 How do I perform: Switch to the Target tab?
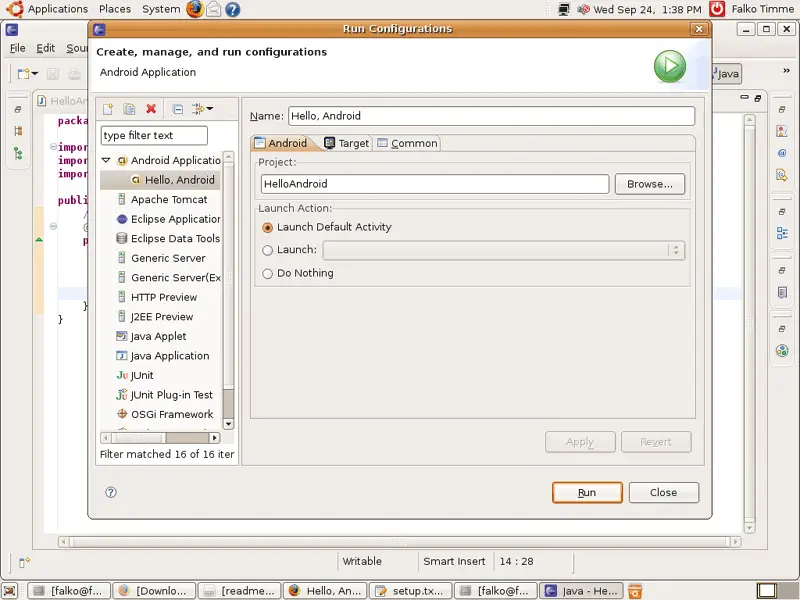(x=347, y=143)
